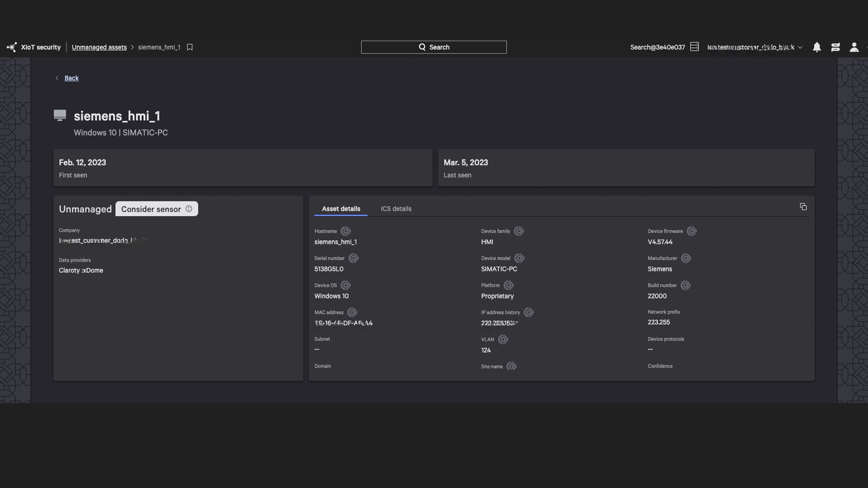Click the XIoT security logo
This screenshot has width=868, height=488.
click(12, 47)
